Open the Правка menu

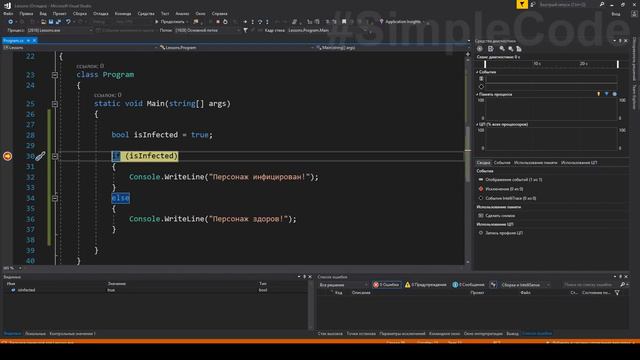pos(26,13)
